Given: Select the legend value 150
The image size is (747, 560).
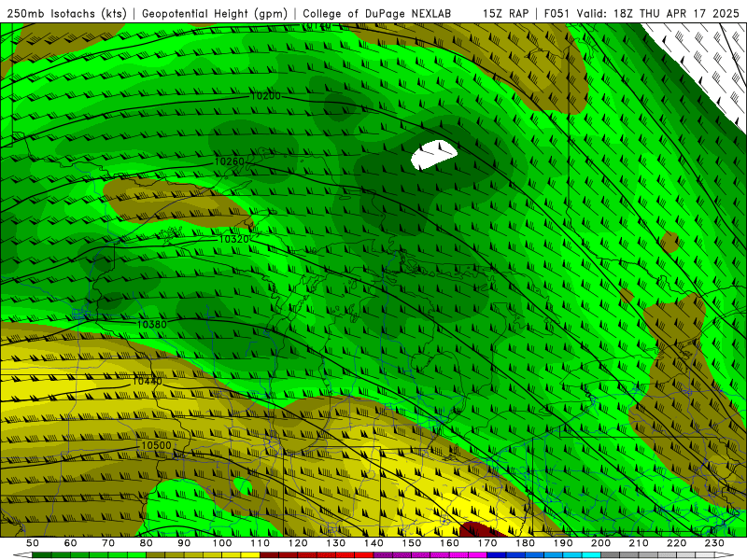Looking at the screenshot, I should click(x=412, y=543).
